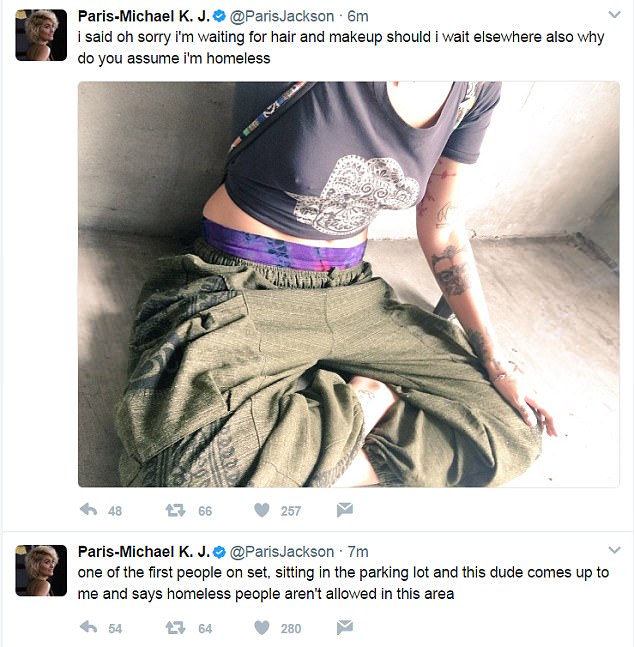This screenshot has height=647, width=634.
Task: Click the verified badge on top tweet
Action: [x=219, y=16]
